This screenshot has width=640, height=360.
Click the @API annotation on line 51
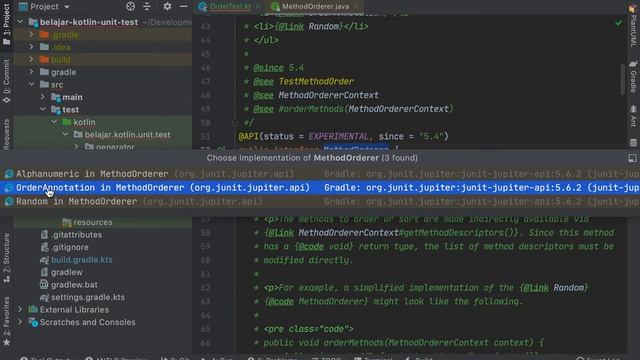(x=249, y=136)
